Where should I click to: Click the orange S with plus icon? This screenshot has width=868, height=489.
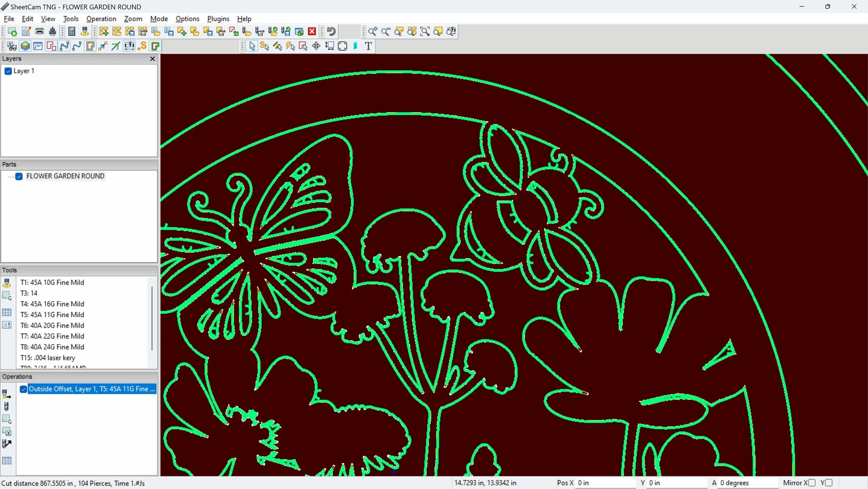(142, 46)
